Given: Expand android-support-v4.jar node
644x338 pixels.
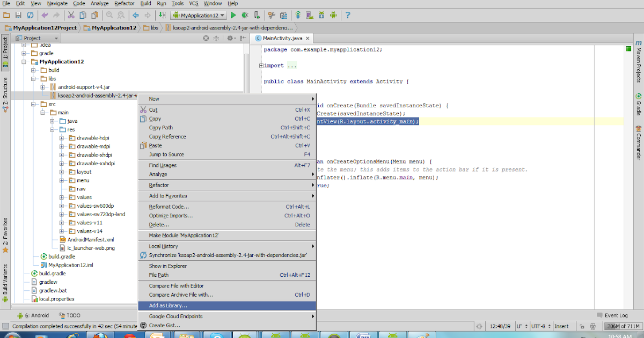Looking at the screenshot, I should [x=42, y=87].
